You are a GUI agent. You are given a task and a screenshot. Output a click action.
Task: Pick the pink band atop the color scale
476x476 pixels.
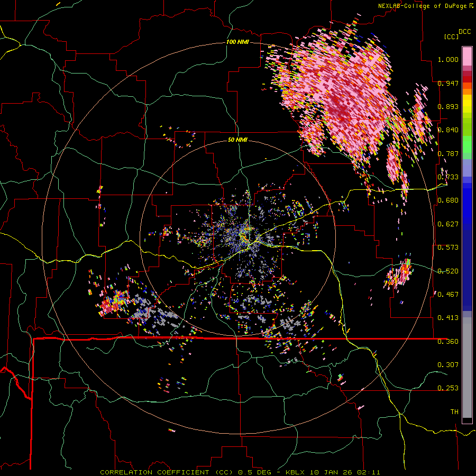tap(467, 56)
